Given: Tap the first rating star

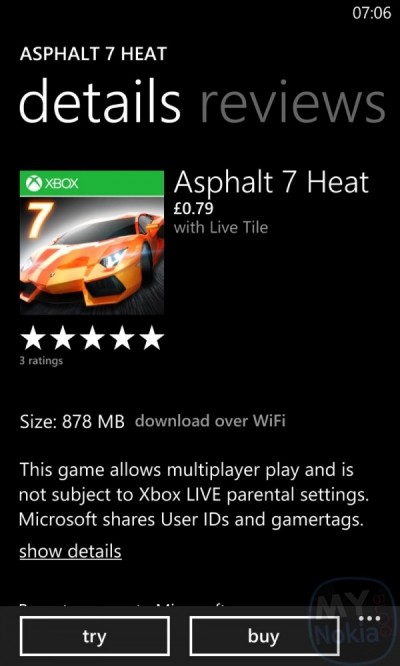Looking at the screenshot, I should 33,339.
